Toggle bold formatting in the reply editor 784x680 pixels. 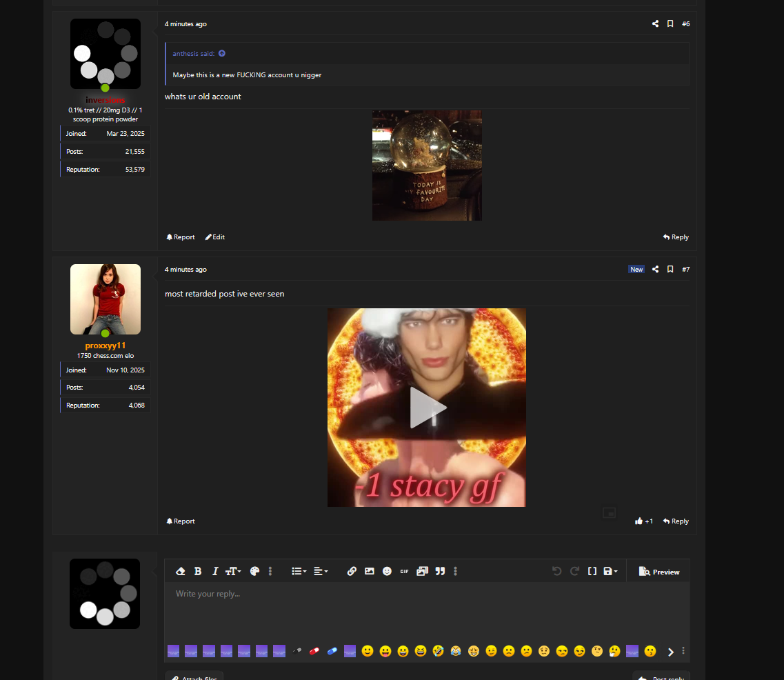click(x=198, y=572)
